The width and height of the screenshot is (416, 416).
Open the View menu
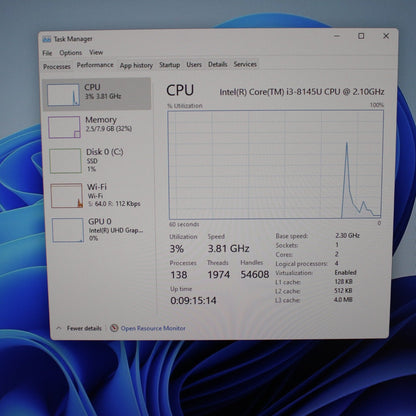pos(96,52)
